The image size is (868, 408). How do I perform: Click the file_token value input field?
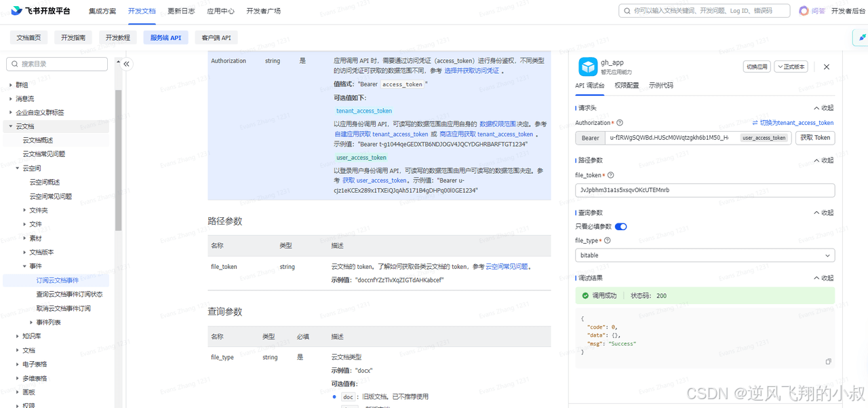(x=705, y=190)
